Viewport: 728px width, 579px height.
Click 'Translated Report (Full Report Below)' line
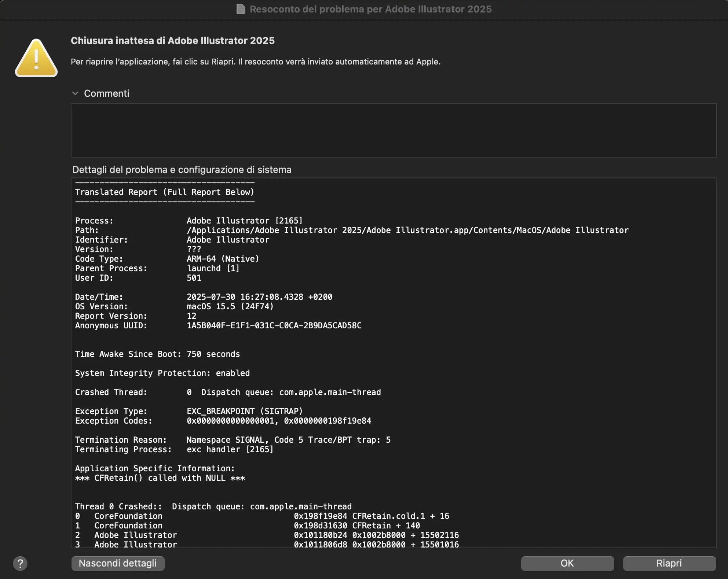click(165, 192)
